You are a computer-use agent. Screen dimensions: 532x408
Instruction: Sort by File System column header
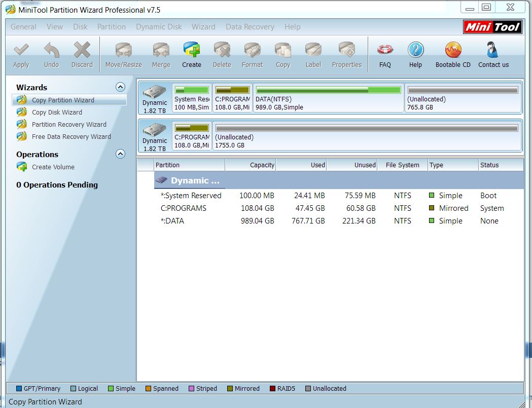click(x=402, y=165)
